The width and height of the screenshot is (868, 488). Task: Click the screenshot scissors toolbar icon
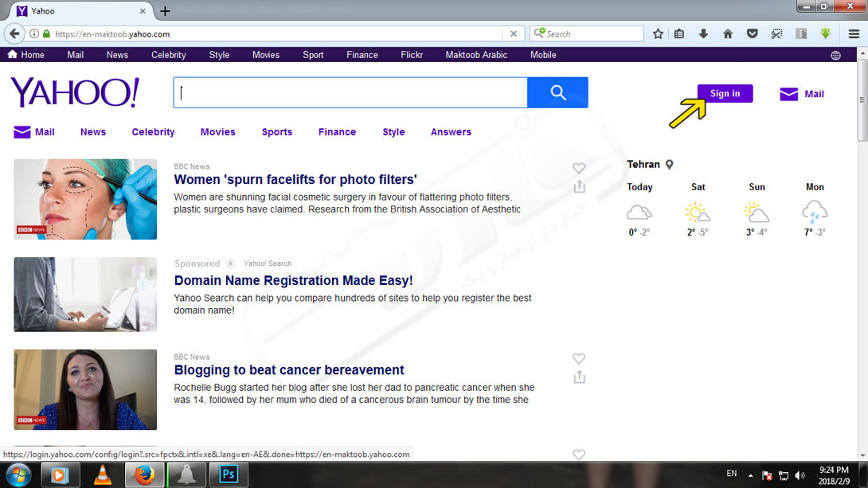click(x=776, y=33)
